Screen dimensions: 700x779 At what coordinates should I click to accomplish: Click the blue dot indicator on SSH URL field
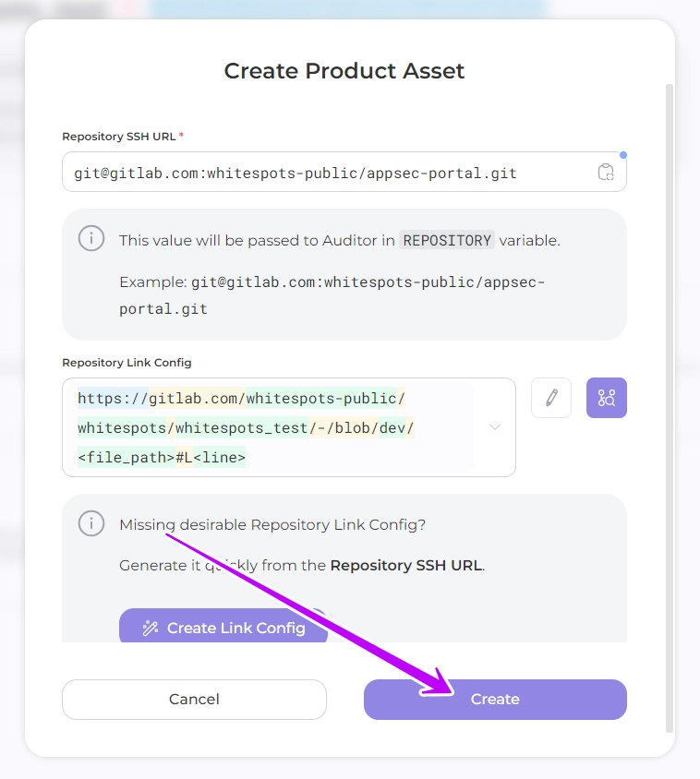pos(623,155)
